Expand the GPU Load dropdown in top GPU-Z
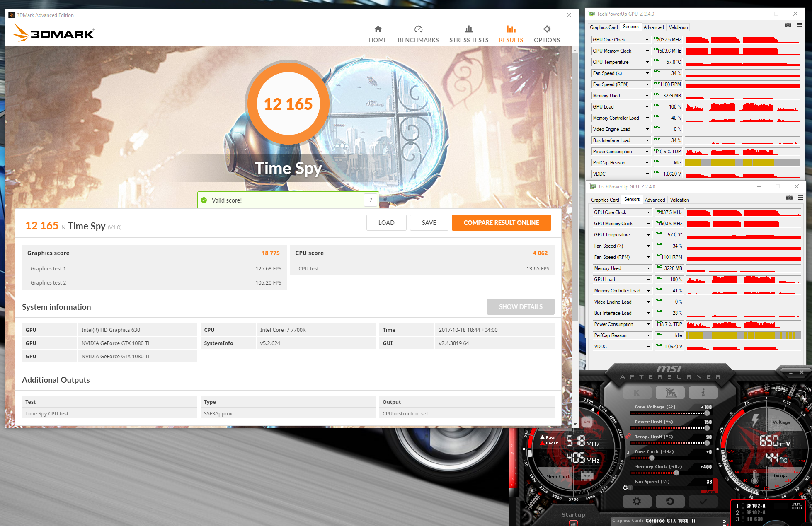 [647, 107]
